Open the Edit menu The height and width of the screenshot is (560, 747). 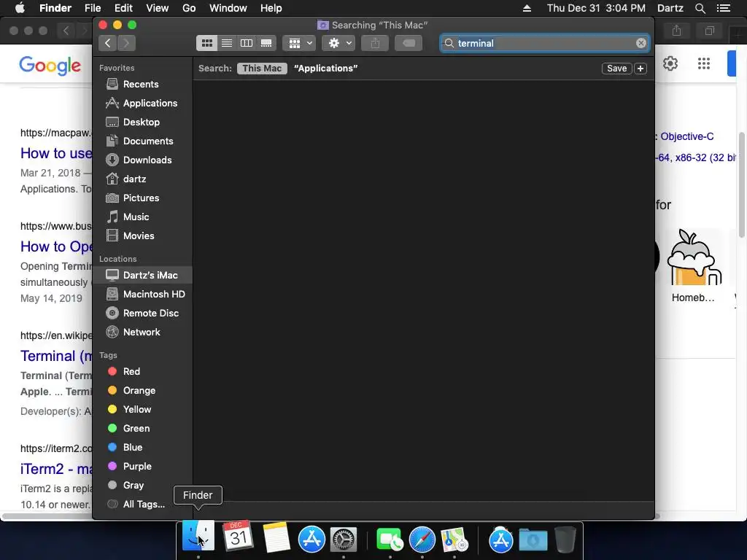pos(123,8)
